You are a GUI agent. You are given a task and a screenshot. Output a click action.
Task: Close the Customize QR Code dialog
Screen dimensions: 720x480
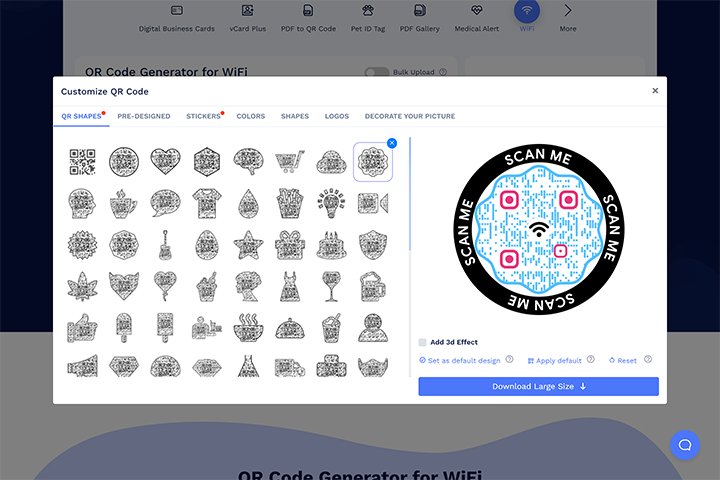click(655, 90)
